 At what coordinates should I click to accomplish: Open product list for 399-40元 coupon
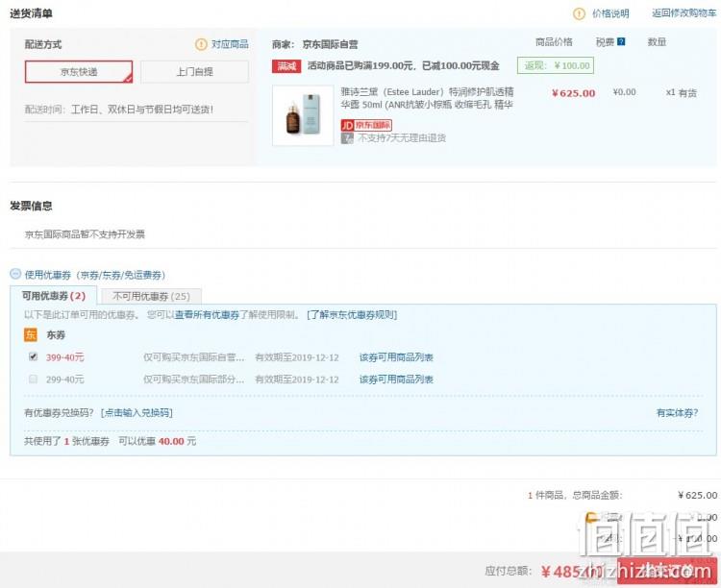[396, 357]
